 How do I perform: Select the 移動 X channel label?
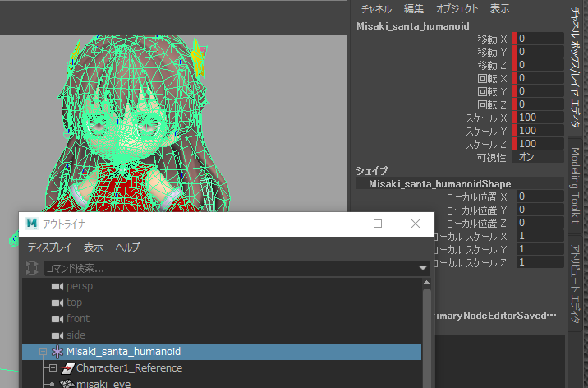click(492, 39)
